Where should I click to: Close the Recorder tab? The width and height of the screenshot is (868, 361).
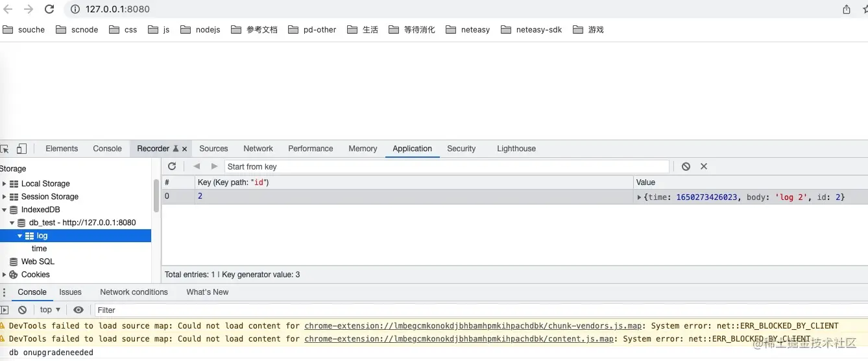point(185,149)
